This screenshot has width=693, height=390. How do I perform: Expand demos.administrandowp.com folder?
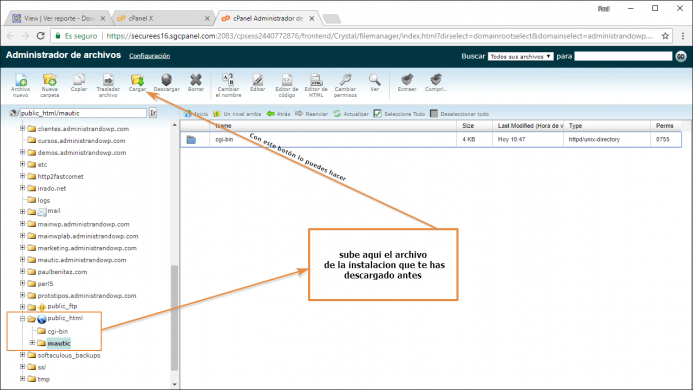tap(23, 152)
